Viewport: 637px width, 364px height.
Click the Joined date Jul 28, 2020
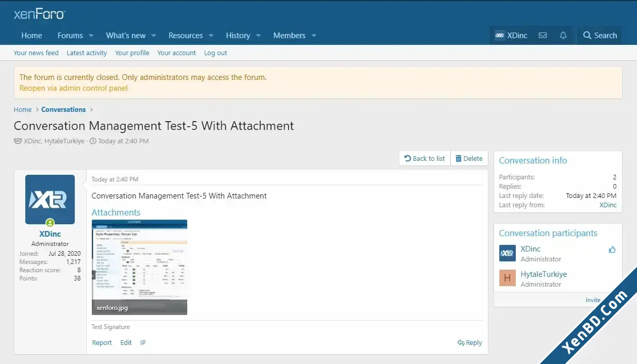(64, 254)
